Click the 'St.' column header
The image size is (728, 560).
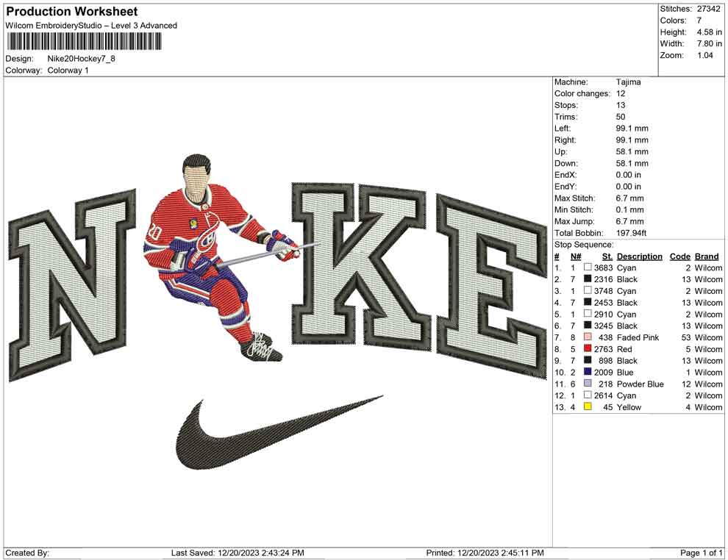(x=607, y=256)
